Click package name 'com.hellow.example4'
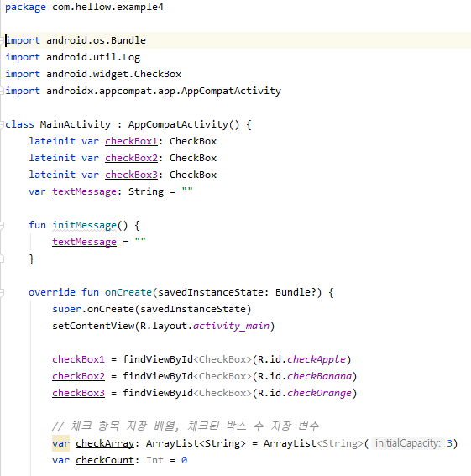Viewport: 471px width, 476px height. (107, 7)
